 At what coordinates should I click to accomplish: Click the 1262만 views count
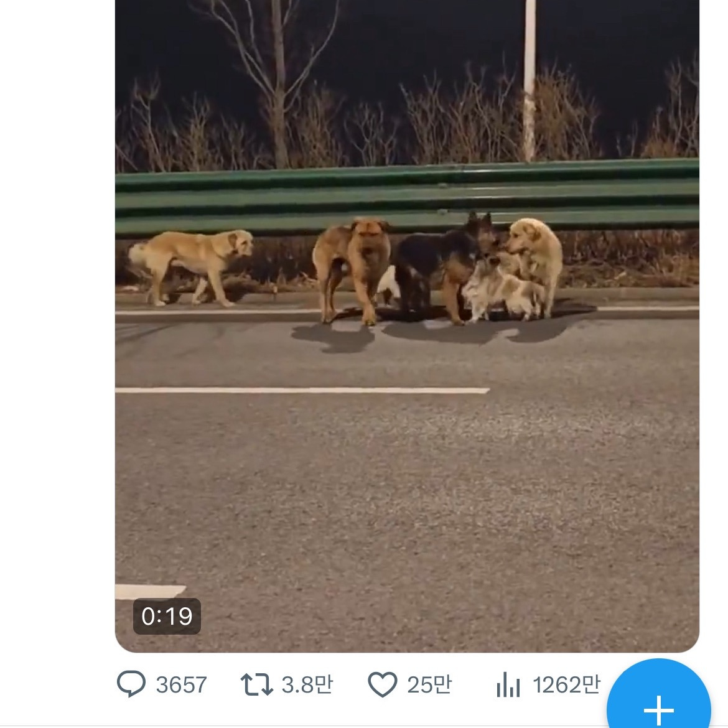[566, 684]
